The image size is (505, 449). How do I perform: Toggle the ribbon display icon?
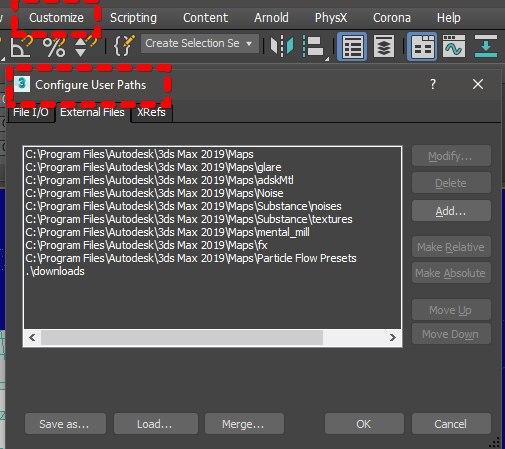(x=422, y=47)
